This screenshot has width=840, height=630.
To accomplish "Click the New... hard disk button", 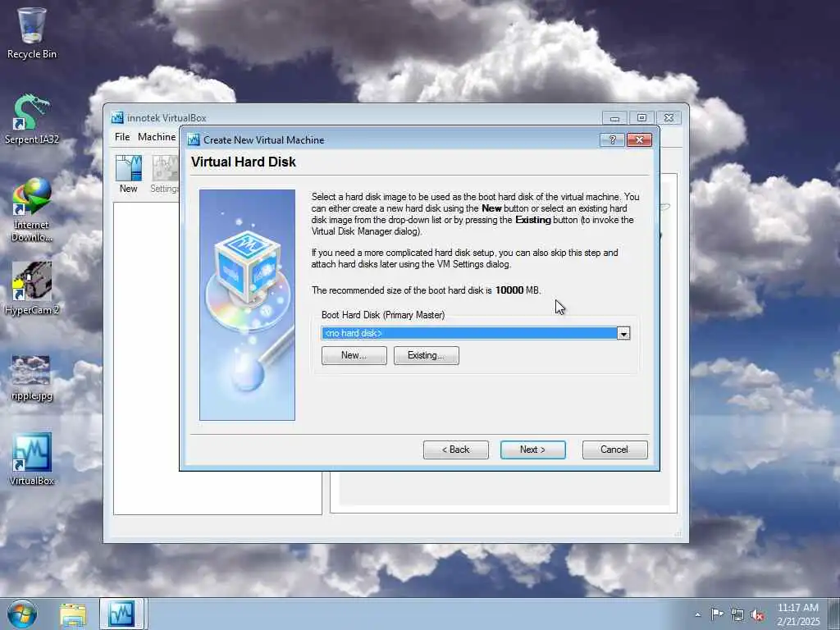I will click(x=354, y=355).
